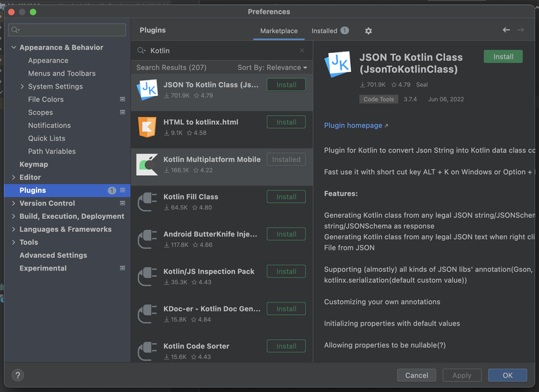
Task: Select the Kotlin Fill Class plugin icon
Action: click(147, 201)
